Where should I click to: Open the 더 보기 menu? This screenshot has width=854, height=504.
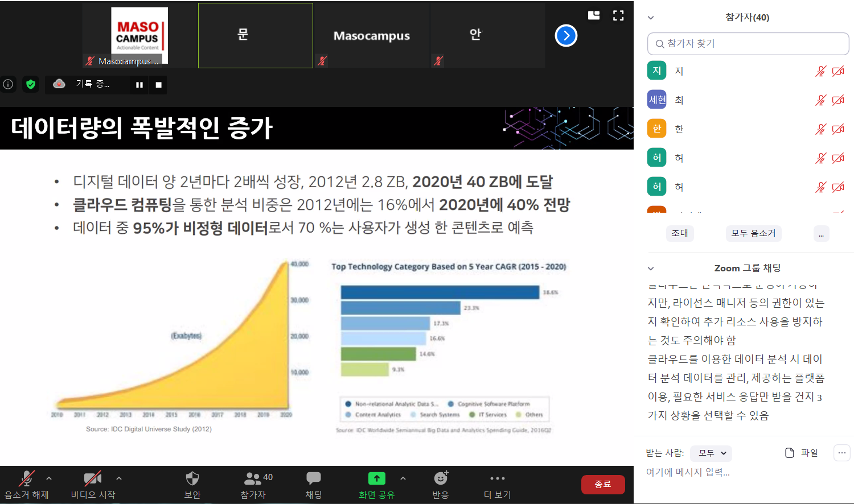click(x=497, y=478)
